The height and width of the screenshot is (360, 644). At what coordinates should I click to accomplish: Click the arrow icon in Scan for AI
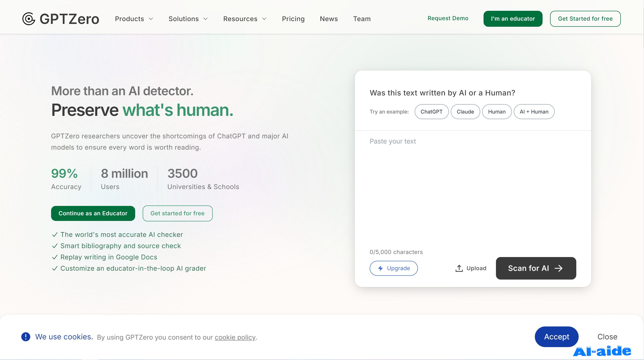pyautogui.click(x=558, y=268)
